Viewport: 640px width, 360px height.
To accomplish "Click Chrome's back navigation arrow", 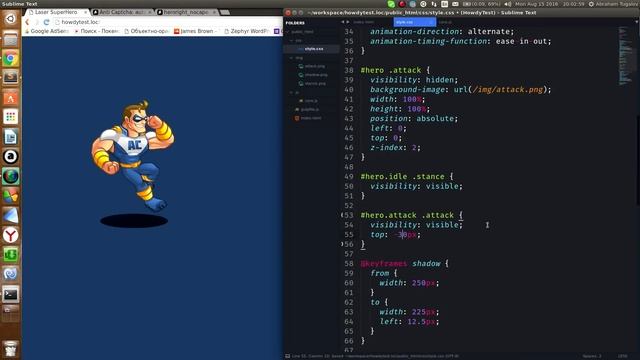I will pyautogui.click(x=27, y=22).
